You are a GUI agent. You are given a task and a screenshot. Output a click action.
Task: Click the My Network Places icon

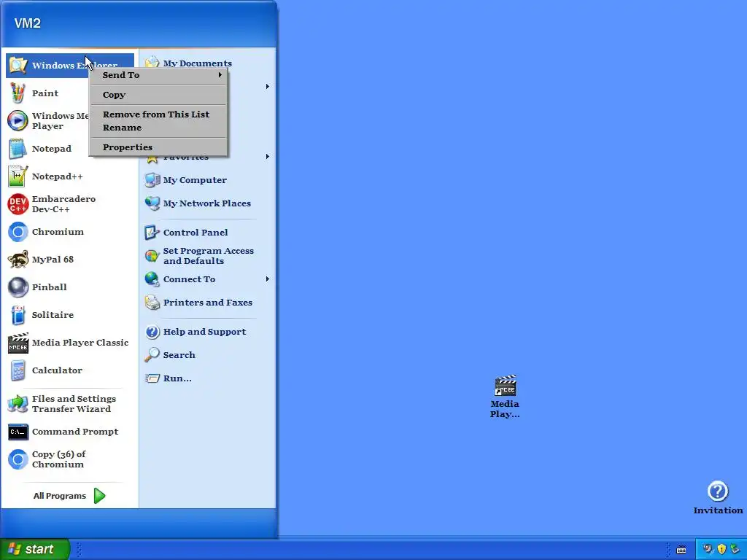tap(152, 203)
